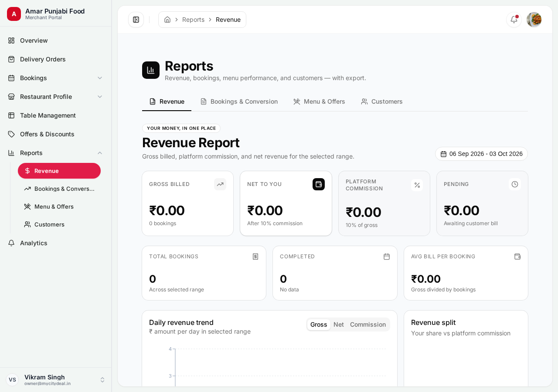Screen dimensions: 558x392
Task: Click the Revenue breadcrumb item
Action: 228,20
